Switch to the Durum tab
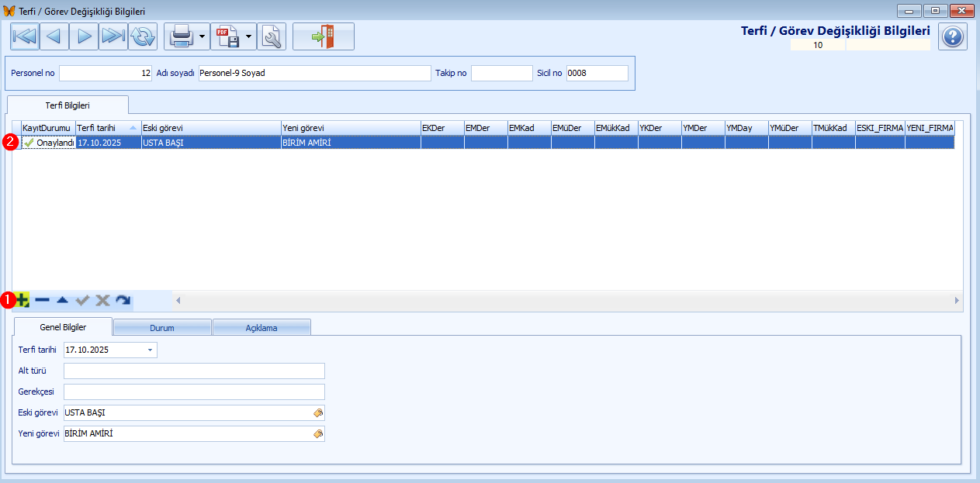 click(162, 328)
